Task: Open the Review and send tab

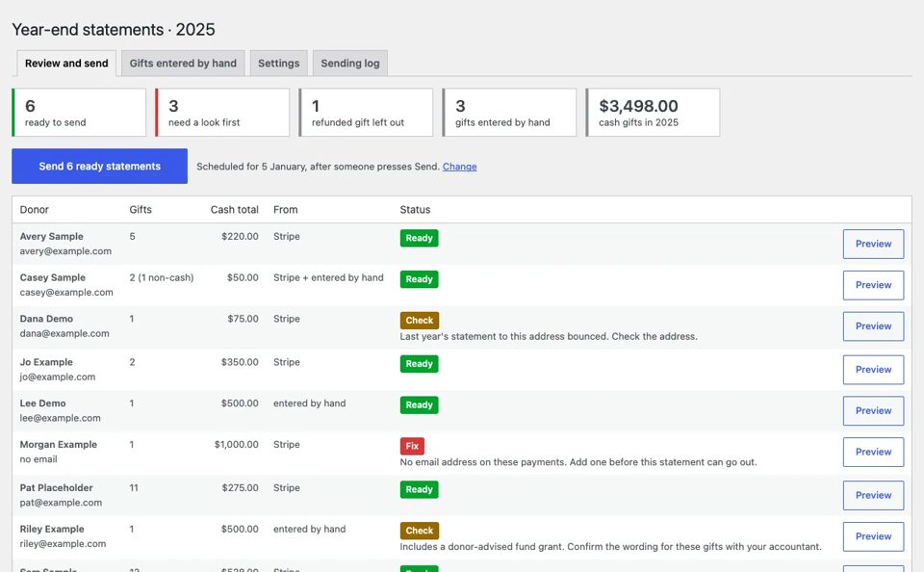Action: [66, 64]
